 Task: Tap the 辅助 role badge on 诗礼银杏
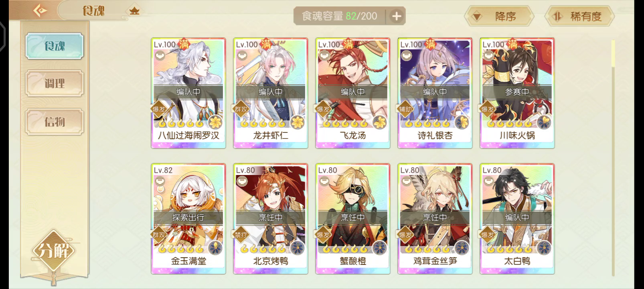coord(405,109)
